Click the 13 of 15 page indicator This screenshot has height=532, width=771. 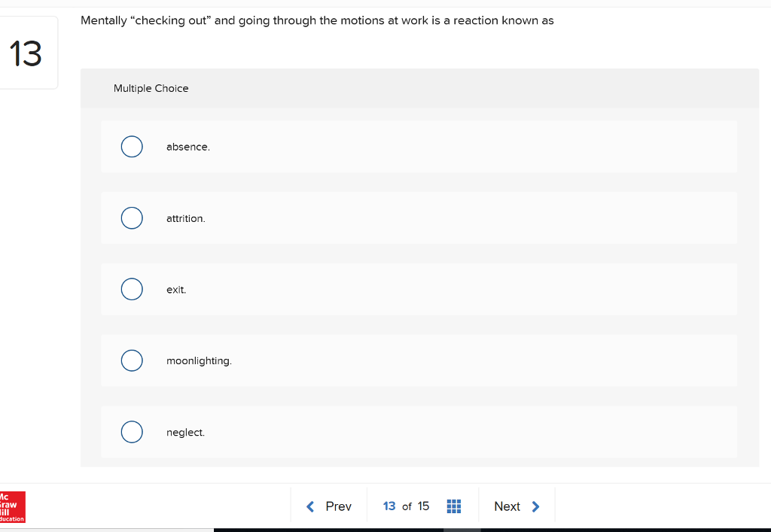(405, 506)
